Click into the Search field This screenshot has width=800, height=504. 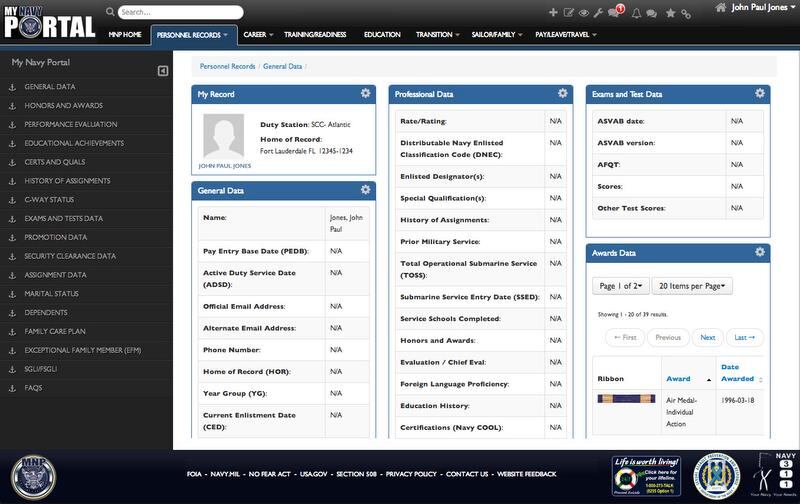click(x=180, y=12)
